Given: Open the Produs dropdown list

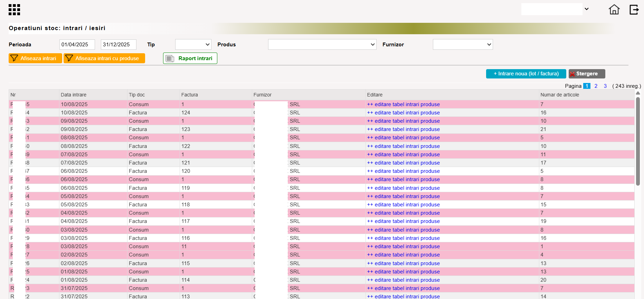Looking at the screenshot, I should (322, 44).
